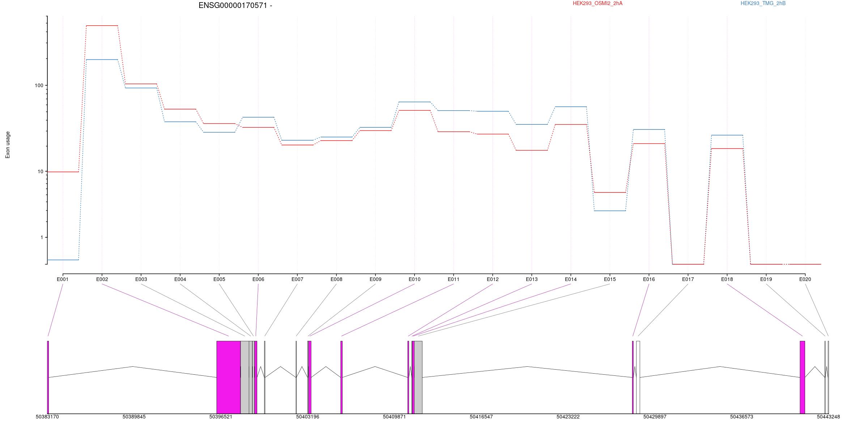Viewport: 868px width, 434px height.
Task: Click the E012 exon label
Action: click(x=493, y=279)
